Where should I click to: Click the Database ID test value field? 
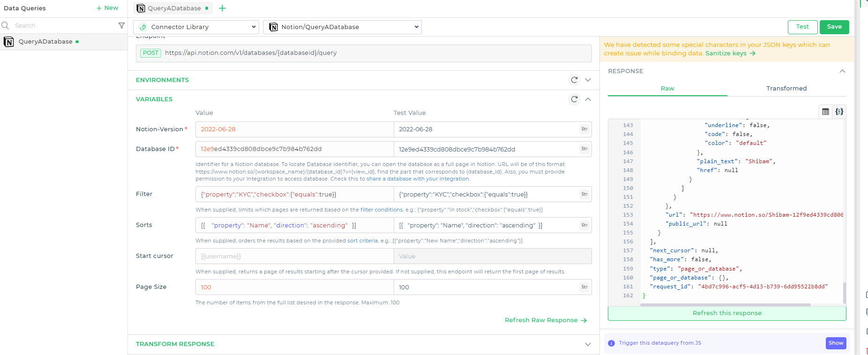coord(493,149)
